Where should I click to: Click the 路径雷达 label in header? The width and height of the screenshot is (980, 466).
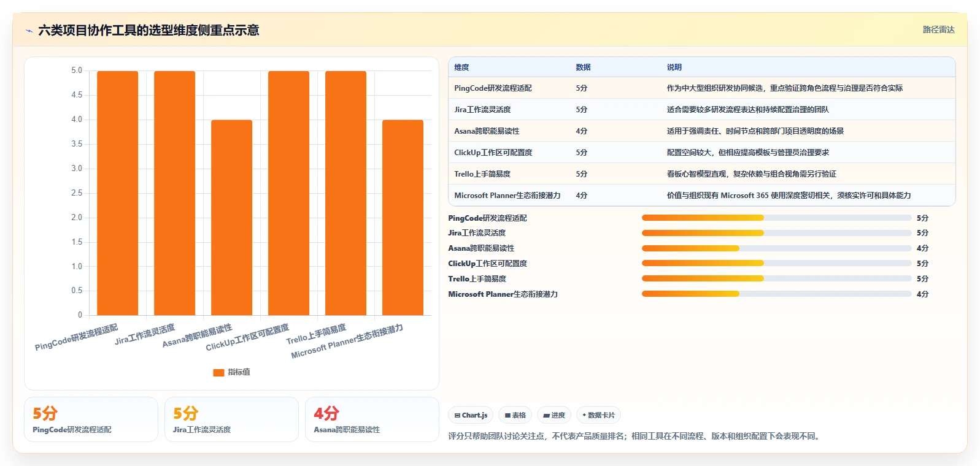click(938, 29)
